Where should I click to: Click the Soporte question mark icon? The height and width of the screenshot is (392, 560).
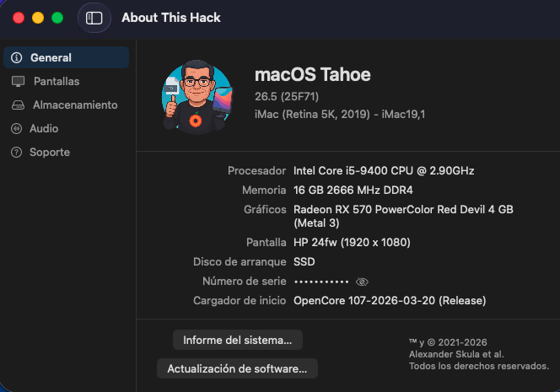pos(16,152)
